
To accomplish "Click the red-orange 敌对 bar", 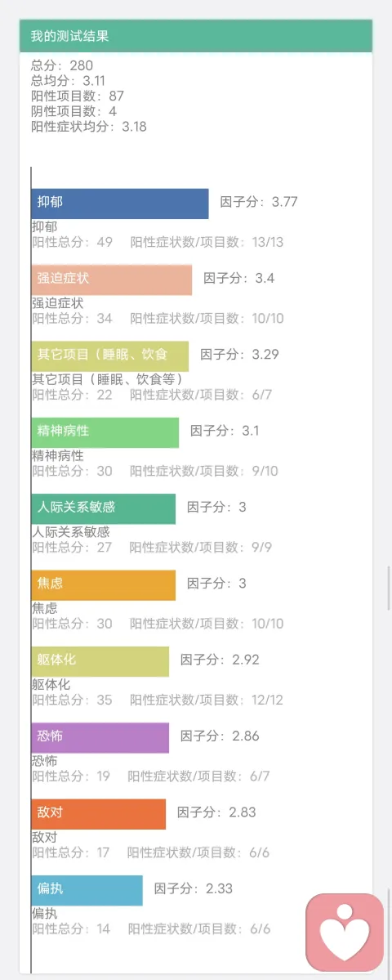I will (x=99, y=814).
